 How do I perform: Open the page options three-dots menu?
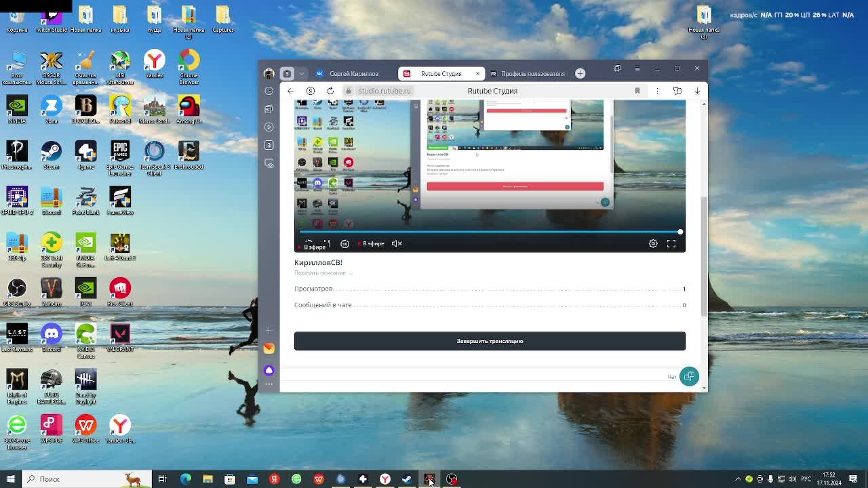pyautogui.click(x=656, y=91)
